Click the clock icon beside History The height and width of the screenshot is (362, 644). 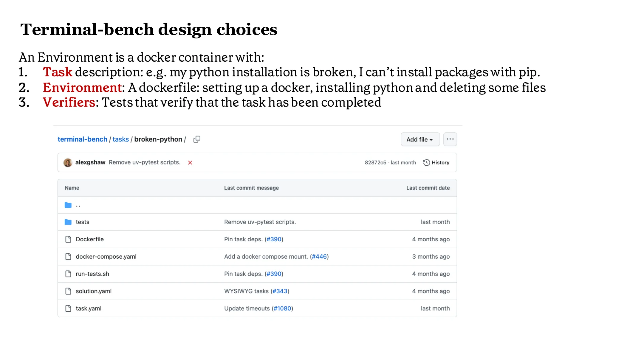[x=427, y=162]
